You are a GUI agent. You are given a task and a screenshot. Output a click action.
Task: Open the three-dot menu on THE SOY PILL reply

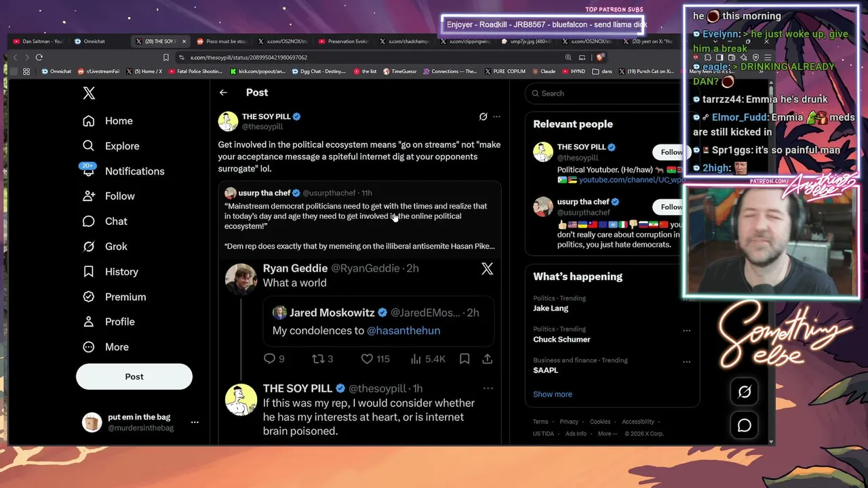488,388
